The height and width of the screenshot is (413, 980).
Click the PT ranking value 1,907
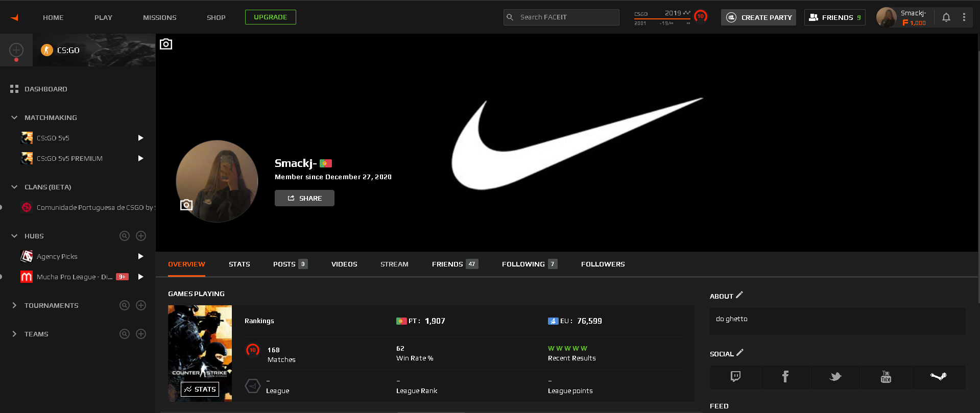(435, 321)
